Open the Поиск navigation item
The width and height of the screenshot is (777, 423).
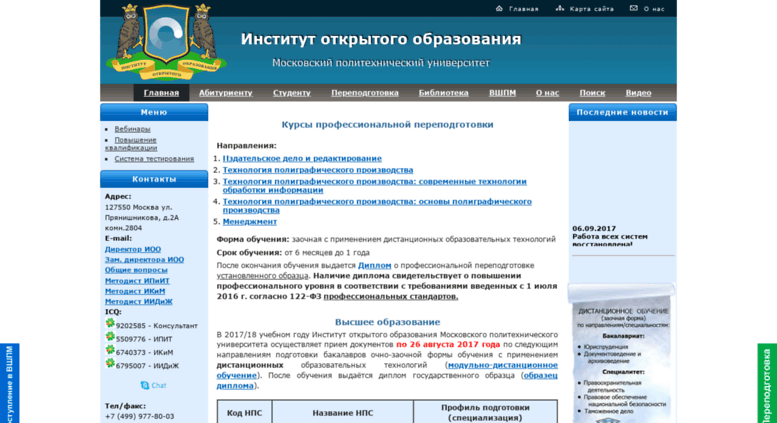coord(592,93)
